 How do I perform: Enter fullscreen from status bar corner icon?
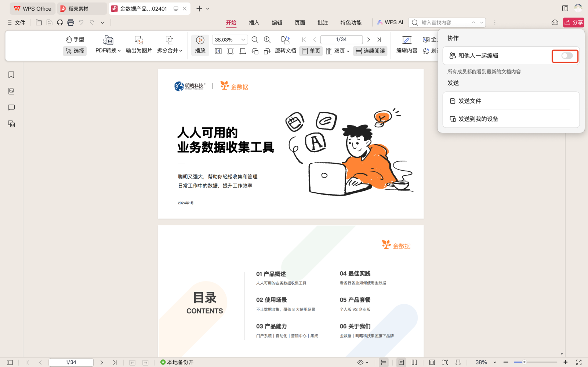[579, 362]
